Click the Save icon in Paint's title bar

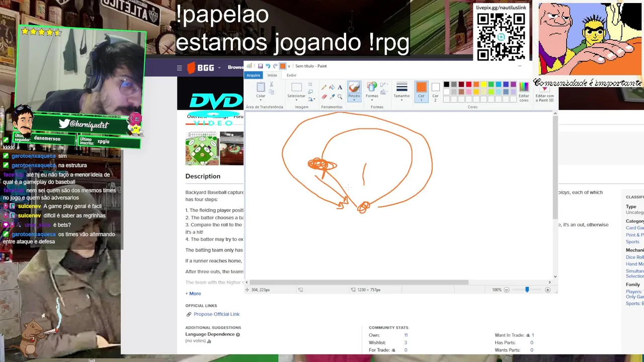pyautogui.click(x=260, y=66)
